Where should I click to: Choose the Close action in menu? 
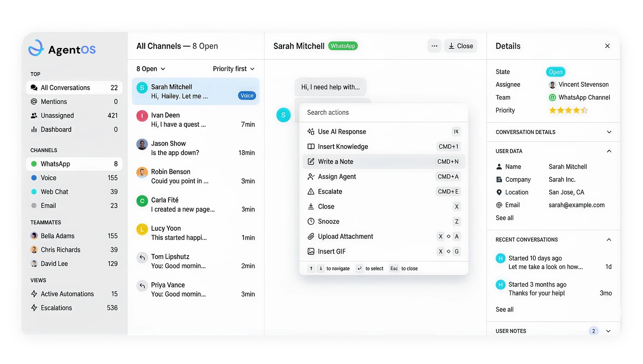coord(384,206)
